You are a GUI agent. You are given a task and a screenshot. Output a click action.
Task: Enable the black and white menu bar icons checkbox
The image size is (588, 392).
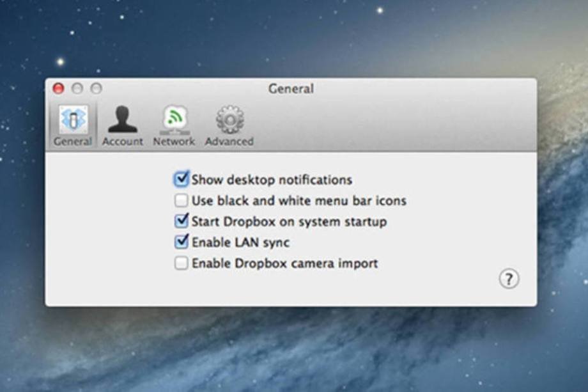182,201
